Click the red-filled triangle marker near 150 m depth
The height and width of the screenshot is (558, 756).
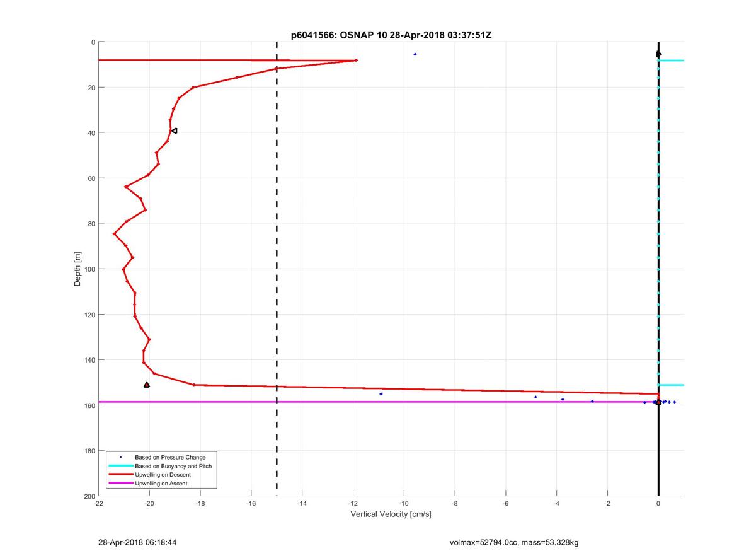147,385
